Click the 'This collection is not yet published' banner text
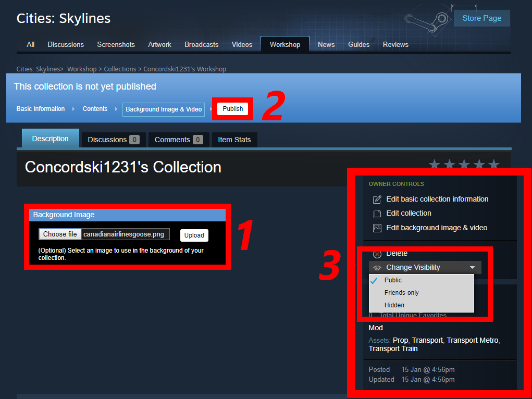 pyautogui.click(x=85, y=86)
